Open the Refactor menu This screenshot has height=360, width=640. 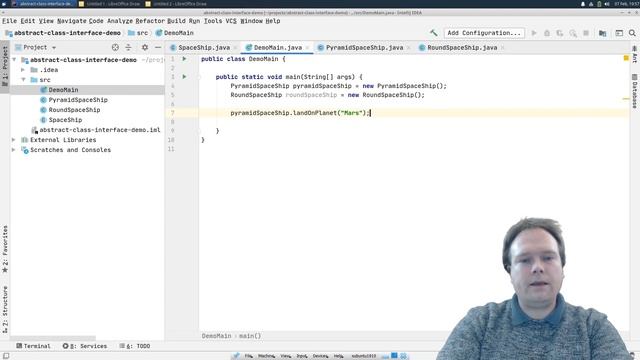tap(150, 21)
